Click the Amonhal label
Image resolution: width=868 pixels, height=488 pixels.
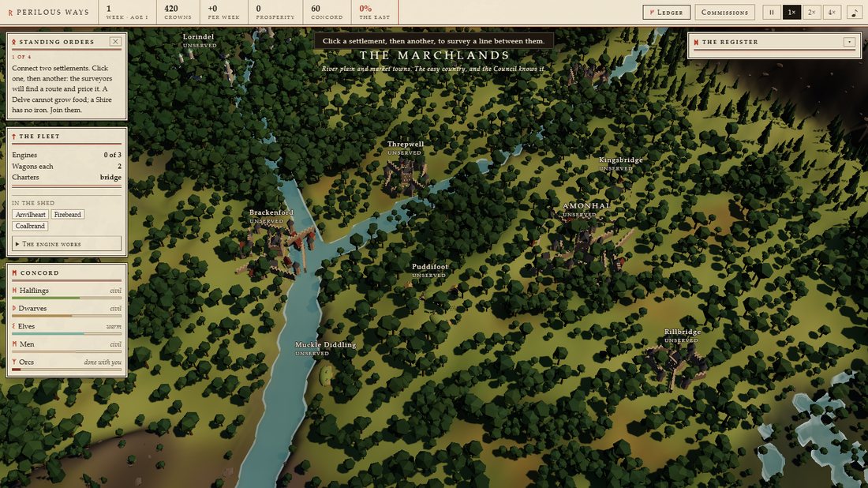(x=587, y=206)
